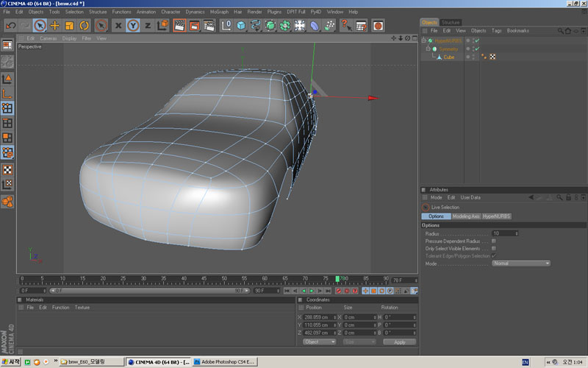Switch to Adobe Photoshop CS4 in taskbar
Viewport: 588px width, 368px height.
pyautogui.click(x=221, y=361)
